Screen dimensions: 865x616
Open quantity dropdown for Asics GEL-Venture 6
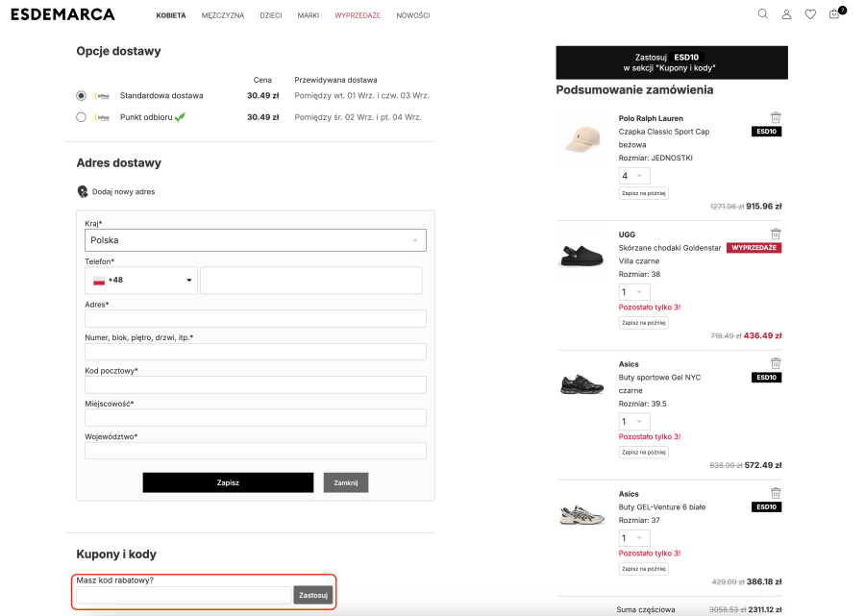point(634,538)
